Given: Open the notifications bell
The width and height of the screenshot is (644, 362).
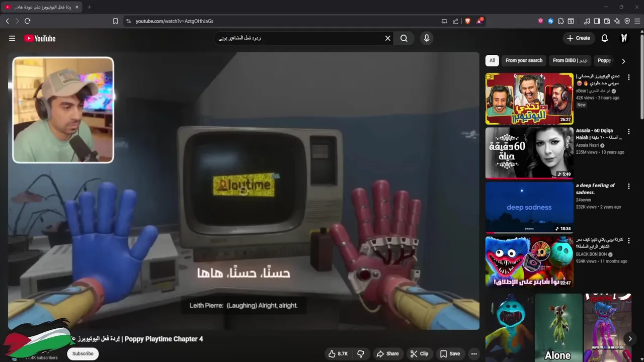Looking at the screenshot, I should tap(605, 38).
